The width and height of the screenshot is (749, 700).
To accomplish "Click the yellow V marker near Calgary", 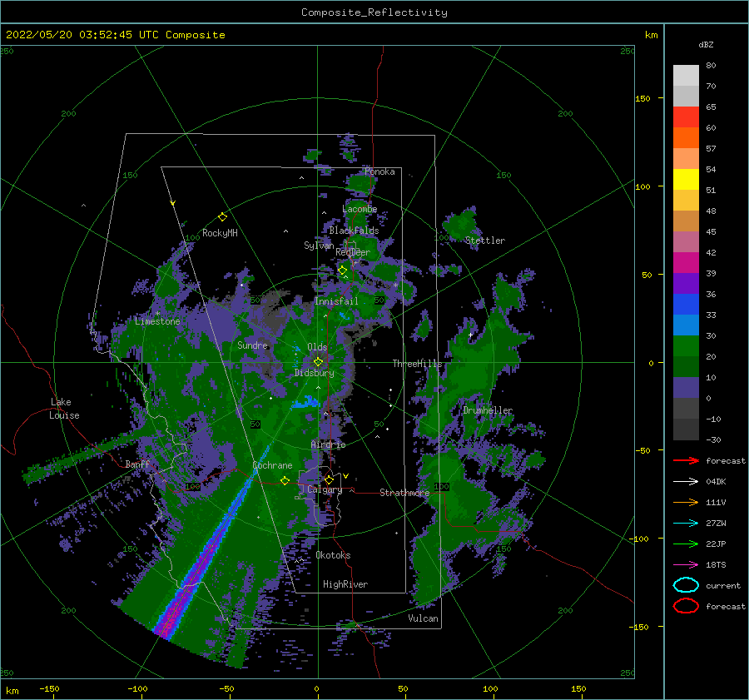I will coord(345,476).
